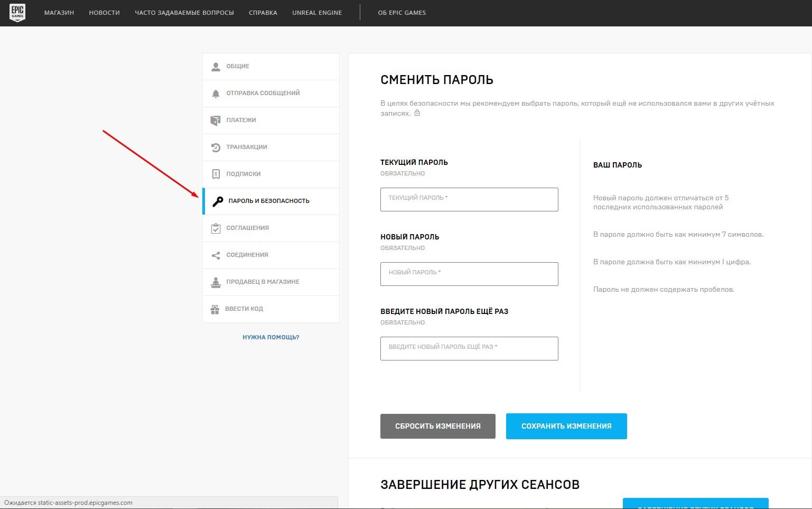Viewport: 812px width, 509px height.
Task: Open ЧАСТО ЗАДАВАЕМЫЕ ВОПРОСЫ in top bar
Action: (x=184, y=13)
